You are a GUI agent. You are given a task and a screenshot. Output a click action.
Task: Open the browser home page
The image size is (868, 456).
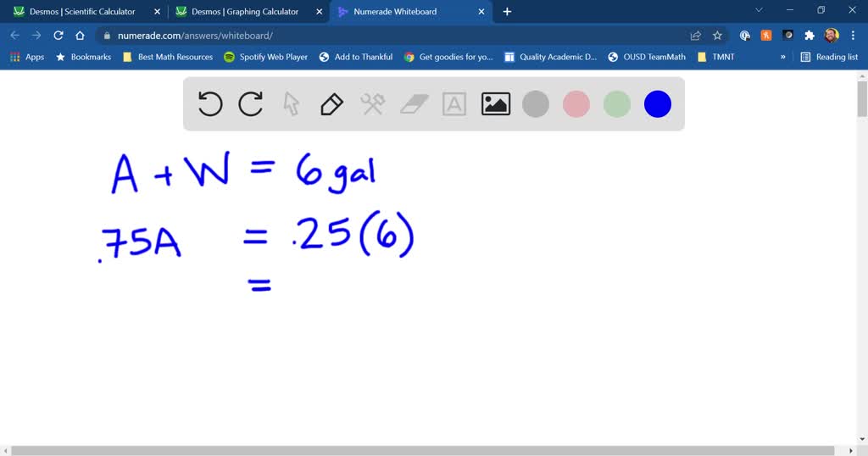pyautogui.click(x=80, y=36)
